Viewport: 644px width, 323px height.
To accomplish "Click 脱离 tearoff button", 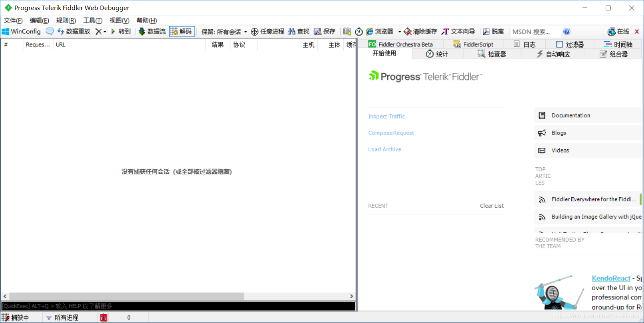I will tap(493, 32).
